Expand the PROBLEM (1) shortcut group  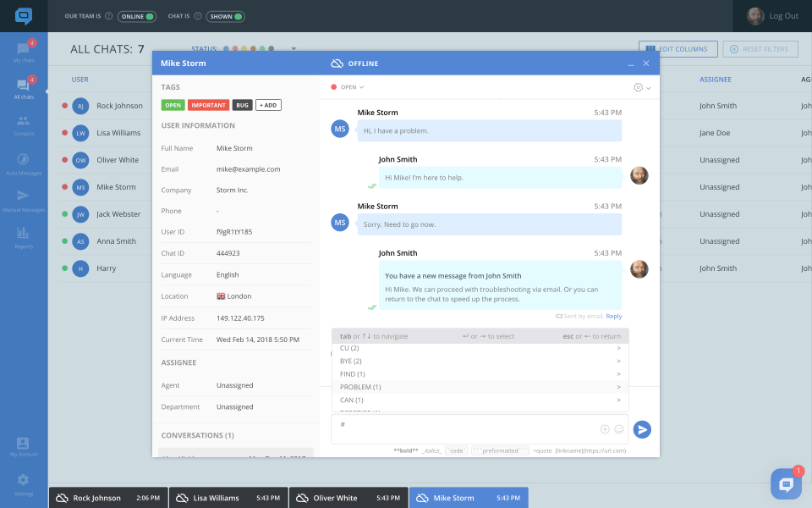click(480, 387)
